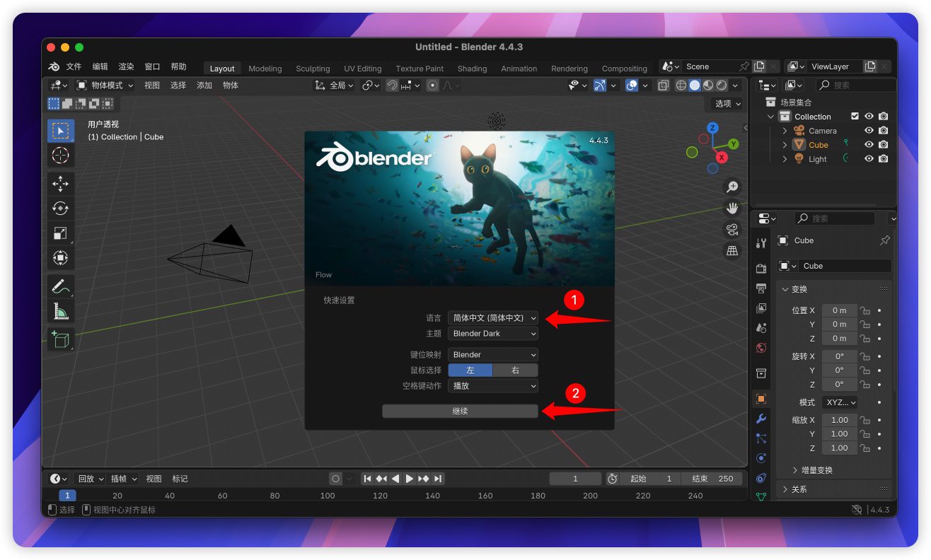Uncheck the Collection exclude checkbox
The height and width of the screenshot is (560, 931).
[855, 117]
